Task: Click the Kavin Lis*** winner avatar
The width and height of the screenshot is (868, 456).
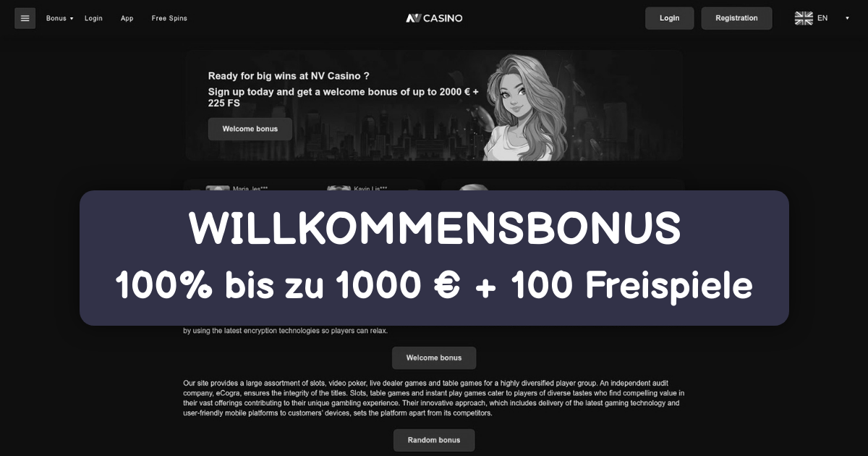Action: click(339, 188)
